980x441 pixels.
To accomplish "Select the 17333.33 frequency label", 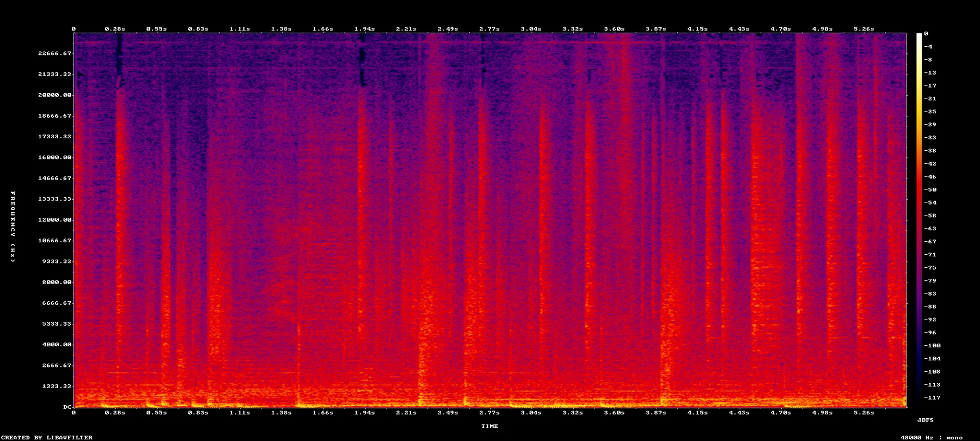I will coord(54,137).
